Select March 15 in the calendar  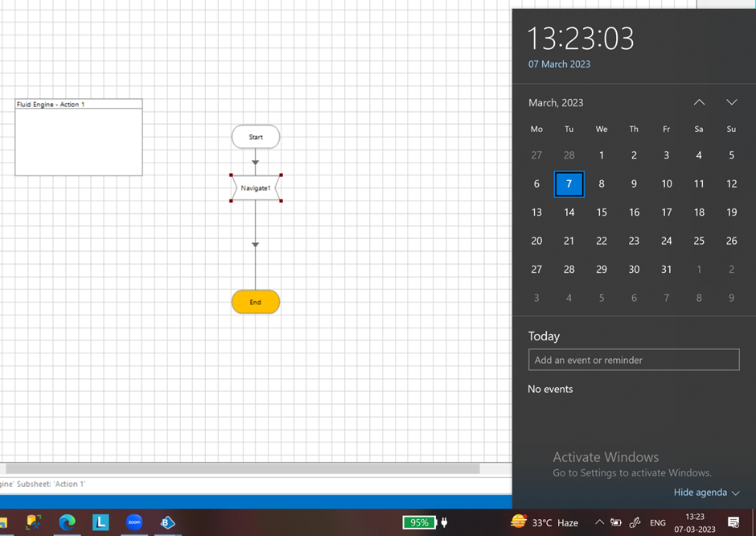(602, 212)
